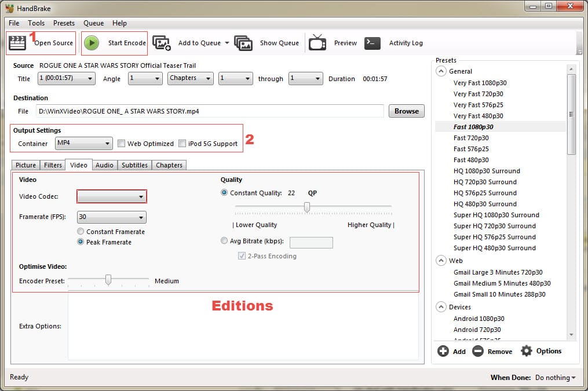Click the Add to Queue icon
This screenshot has height=391, width=588.
[x=162, y=42]
